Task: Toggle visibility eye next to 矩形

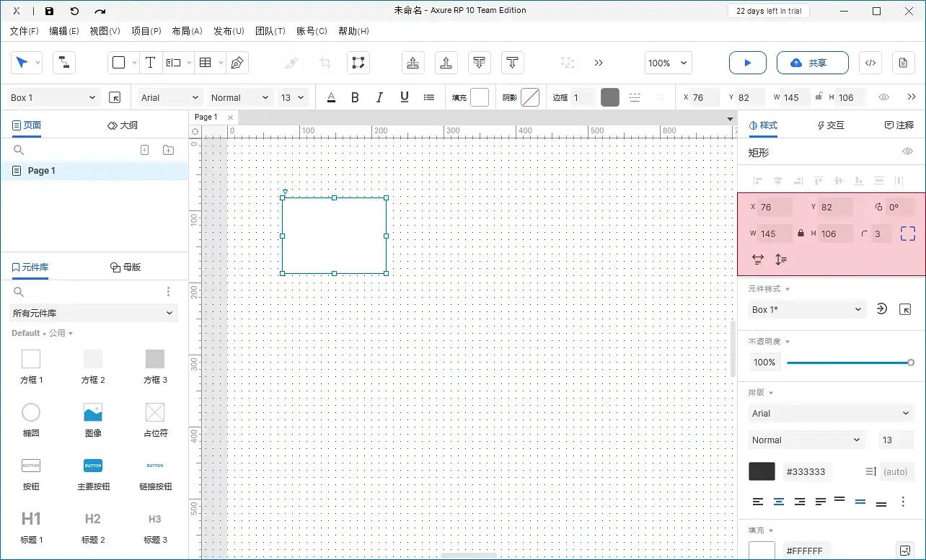Action: pyautogui.click(x=907, y=151)
